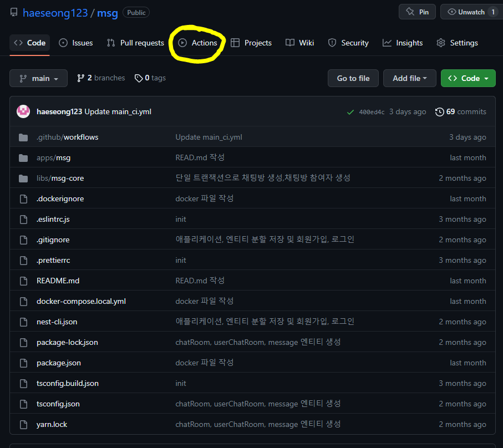503x448 pixels.
Task: Go to the Security tab
Action: pos(348,43)
